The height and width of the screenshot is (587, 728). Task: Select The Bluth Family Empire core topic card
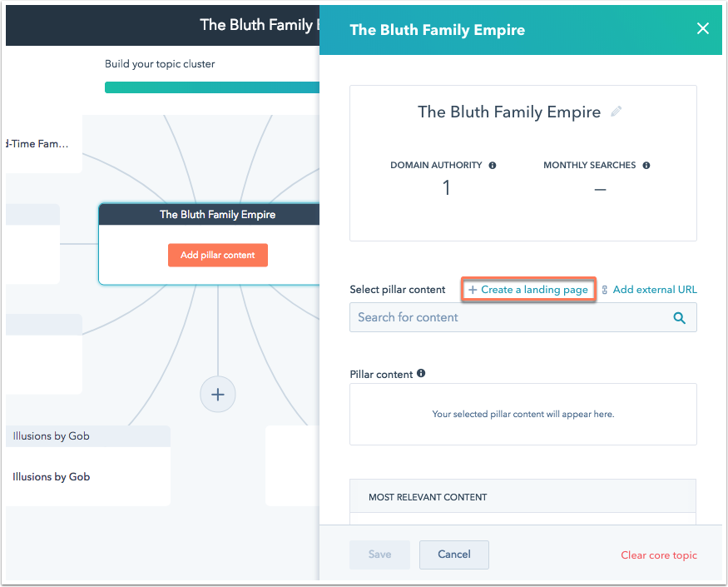[x=210, y=244]
